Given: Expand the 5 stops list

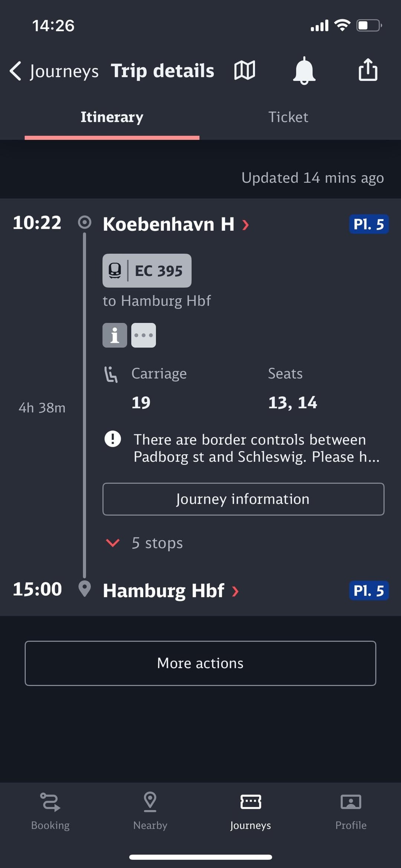Looking at the screenshot, I should pyautogui.click(x=144, y=543).
